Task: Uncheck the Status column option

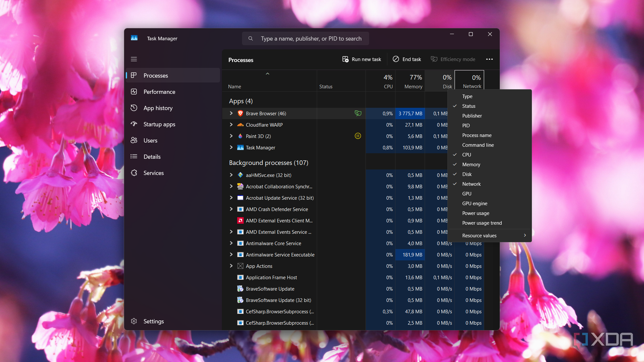Action: (489, 106)
